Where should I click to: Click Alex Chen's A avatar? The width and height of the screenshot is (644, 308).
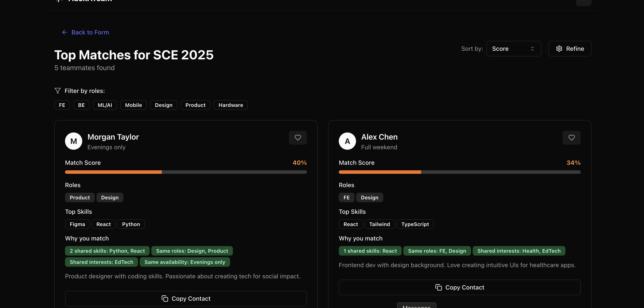pos(347,141)
